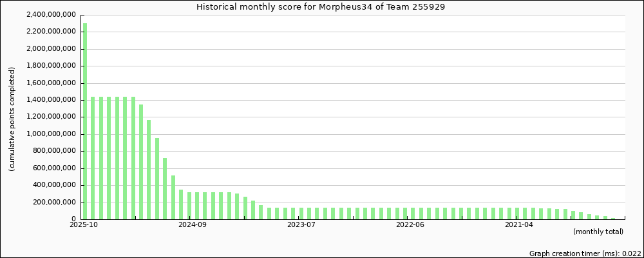Click the tallest green bar at 2025-10
The height and width of the screenshot is (258, 644).
[x=85, y=121]
